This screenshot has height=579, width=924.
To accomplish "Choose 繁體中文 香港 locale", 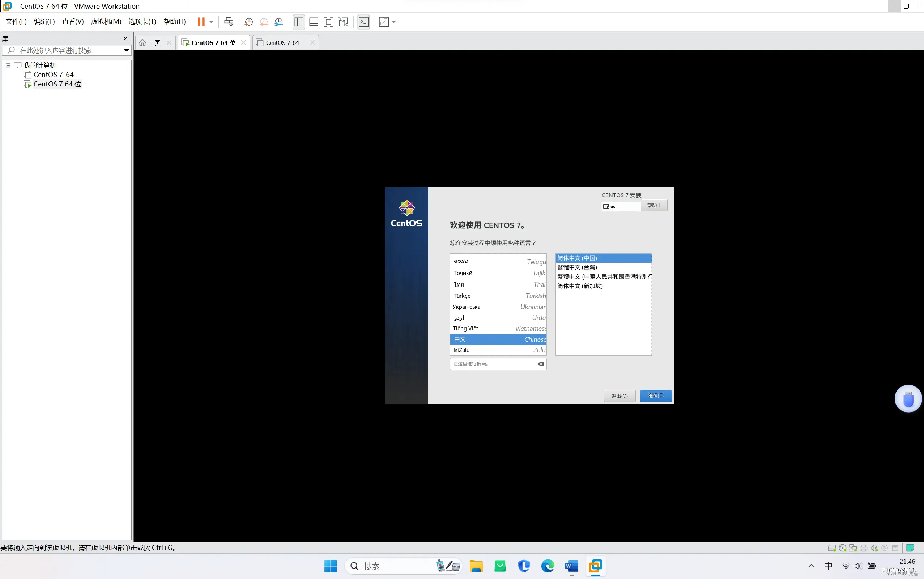I will point(604,276).
